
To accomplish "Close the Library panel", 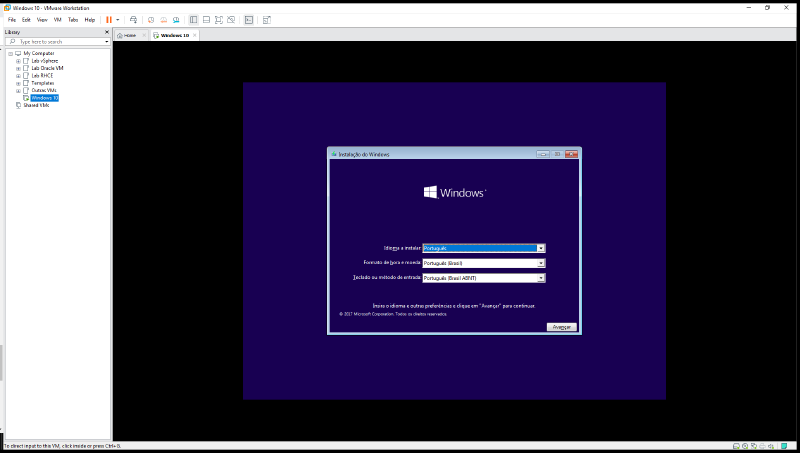I will pos(107,32).
